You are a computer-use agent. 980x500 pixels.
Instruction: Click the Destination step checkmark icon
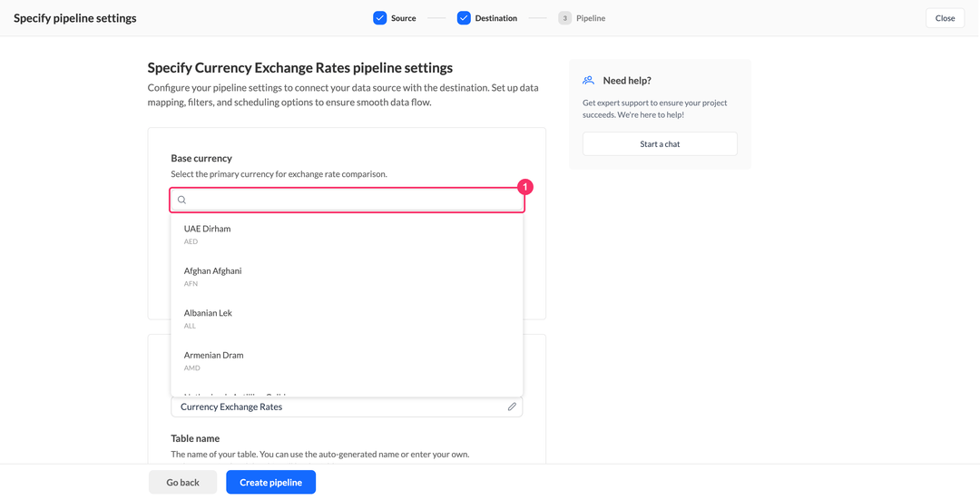[464, 18]
